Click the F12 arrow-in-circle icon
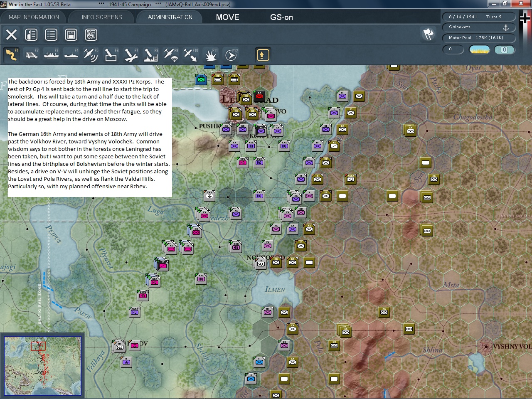 [231, 55]
